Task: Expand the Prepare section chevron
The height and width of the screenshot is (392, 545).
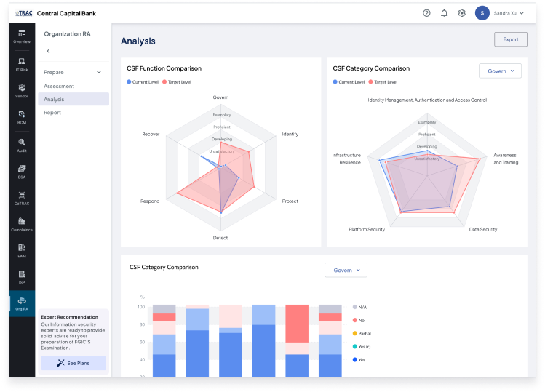Action: pyautogui.click(x=99, y=72)
